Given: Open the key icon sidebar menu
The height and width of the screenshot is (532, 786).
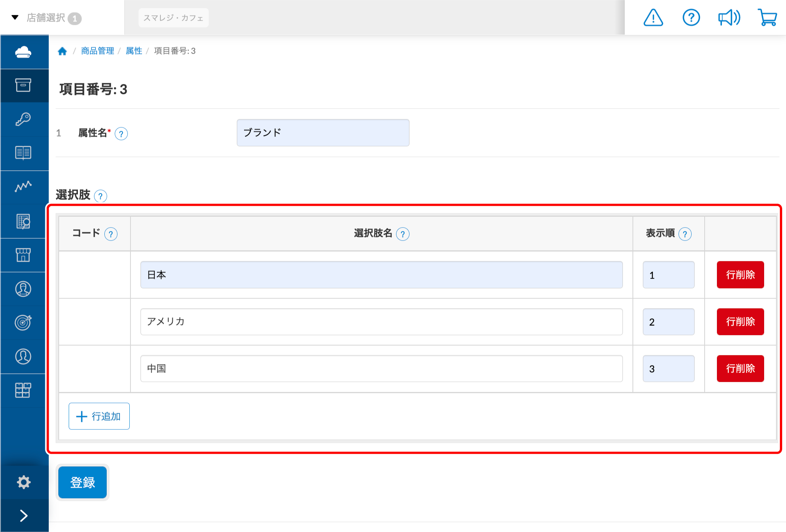Looking at the screenshot, I should click(23, 119).
